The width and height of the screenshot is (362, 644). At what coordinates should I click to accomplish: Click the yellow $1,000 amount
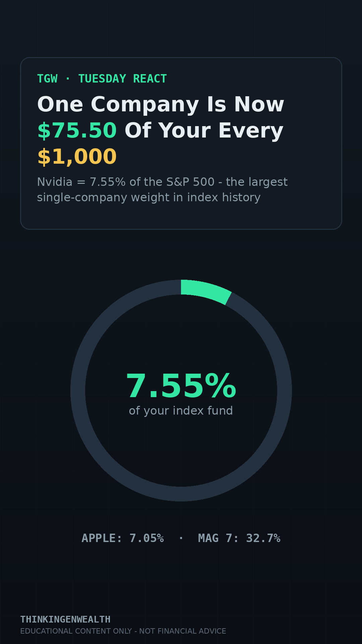77,157
